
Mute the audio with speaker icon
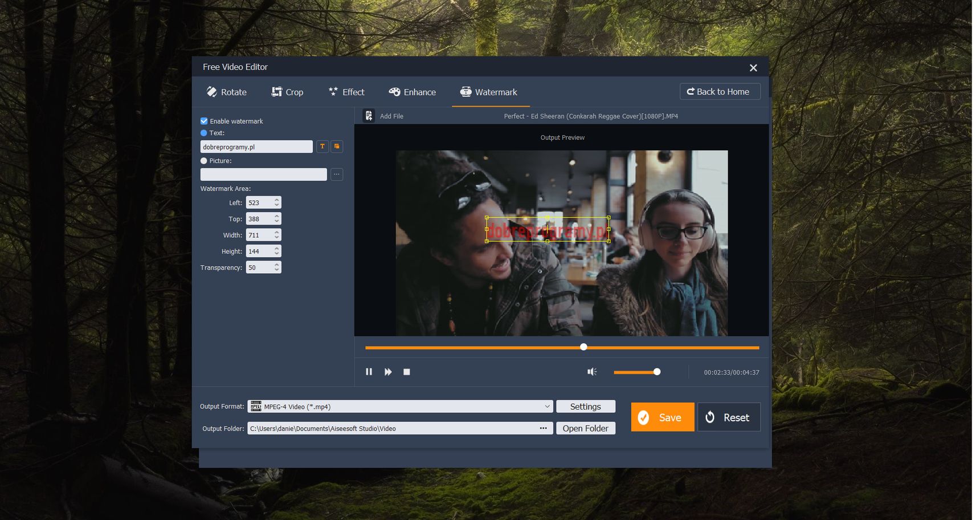point(592,372)
